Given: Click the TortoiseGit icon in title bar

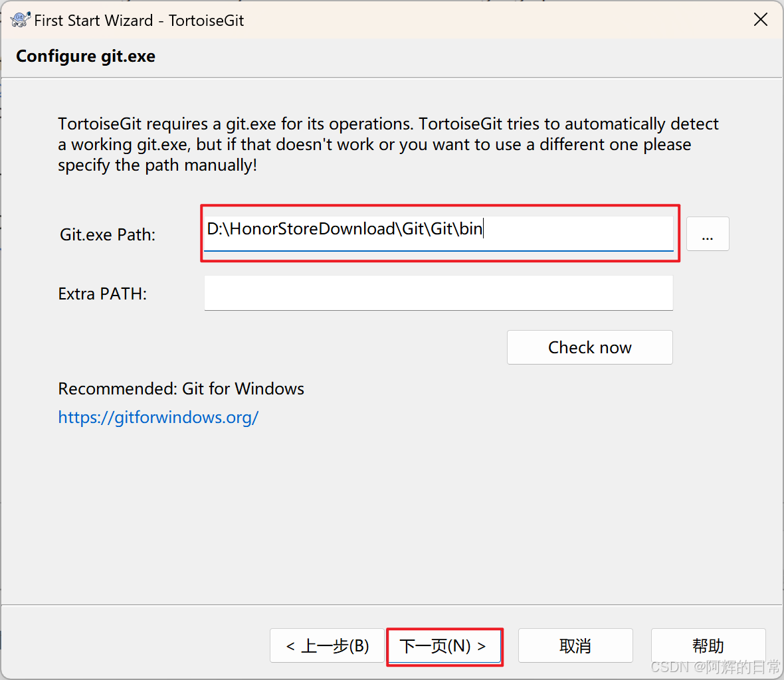Looking at the screenshot, I should click(20, 20).
